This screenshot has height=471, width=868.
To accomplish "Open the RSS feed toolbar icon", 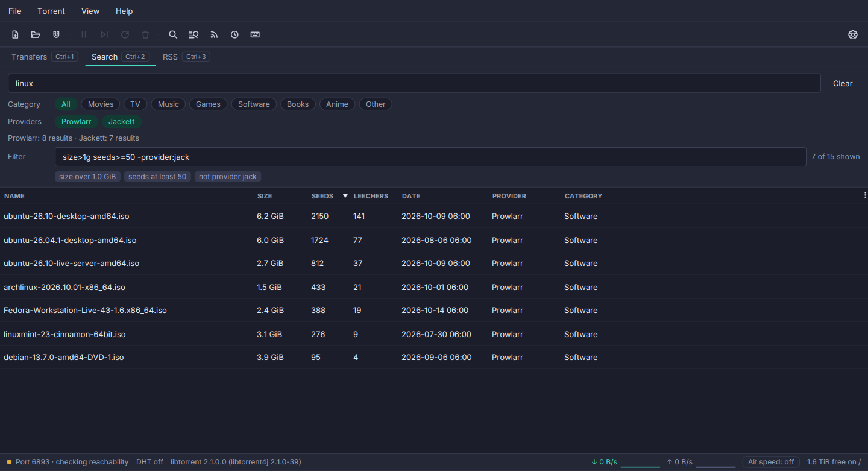I will 214,34.
